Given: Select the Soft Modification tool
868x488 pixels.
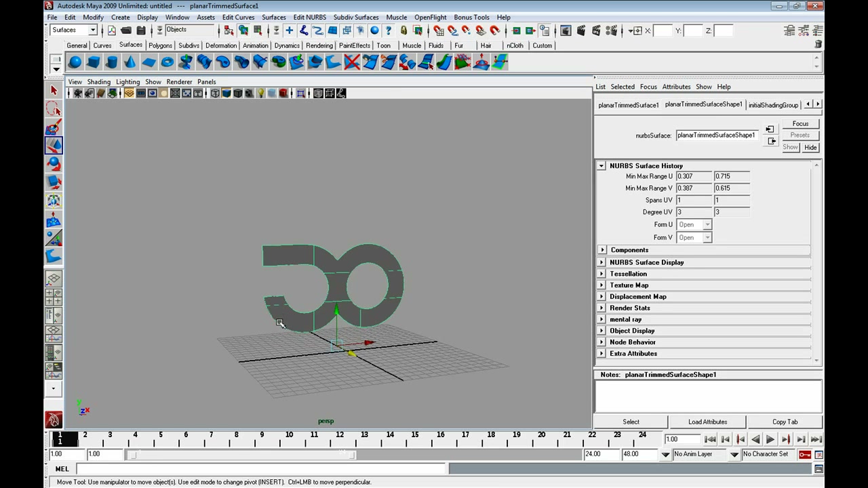Looking at the screenshot, I should coord(54,219).
